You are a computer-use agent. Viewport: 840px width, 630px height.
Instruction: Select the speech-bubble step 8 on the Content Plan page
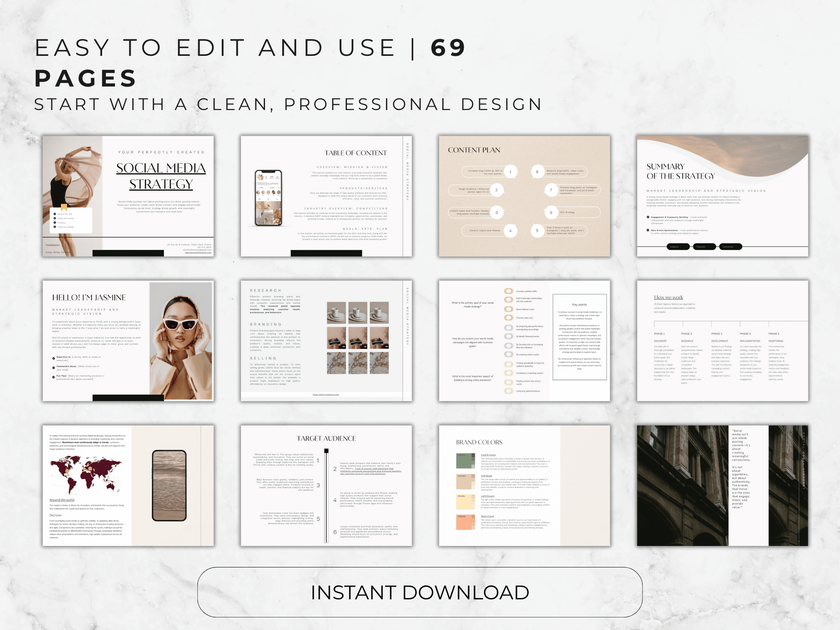(537, 172)
